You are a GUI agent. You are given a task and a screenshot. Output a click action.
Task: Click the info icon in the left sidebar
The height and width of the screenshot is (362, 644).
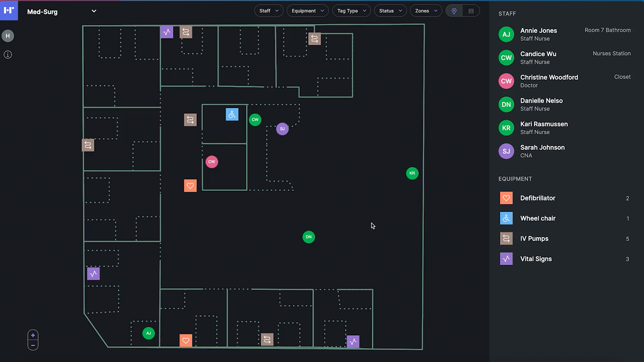[8, 54]
